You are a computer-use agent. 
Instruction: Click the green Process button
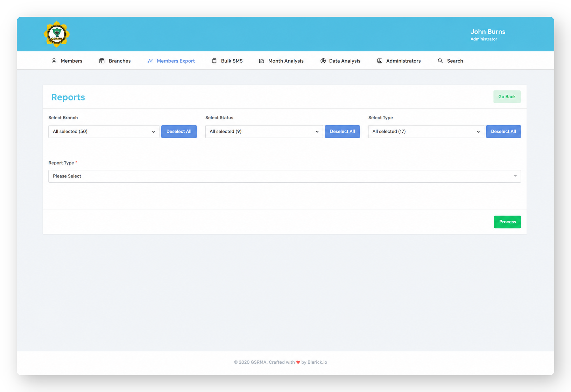[507, 222]
